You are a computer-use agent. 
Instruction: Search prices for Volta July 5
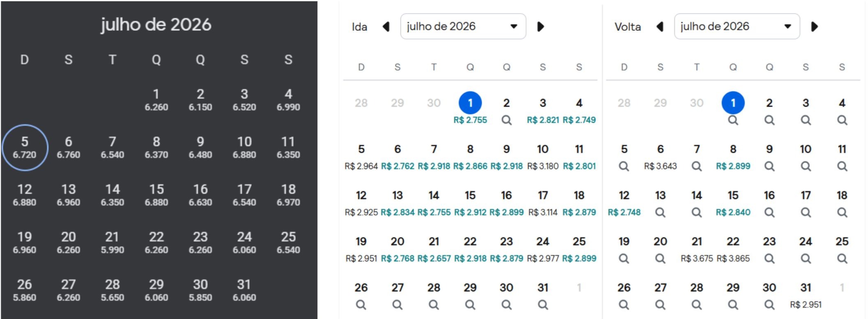[x=624, y=166]
